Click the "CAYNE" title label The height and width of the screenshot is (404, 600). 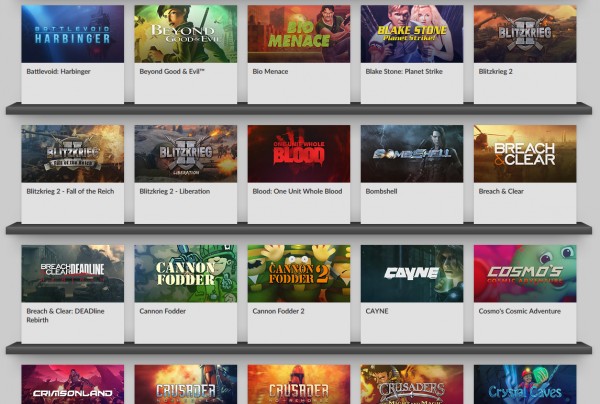coord(377,311)
